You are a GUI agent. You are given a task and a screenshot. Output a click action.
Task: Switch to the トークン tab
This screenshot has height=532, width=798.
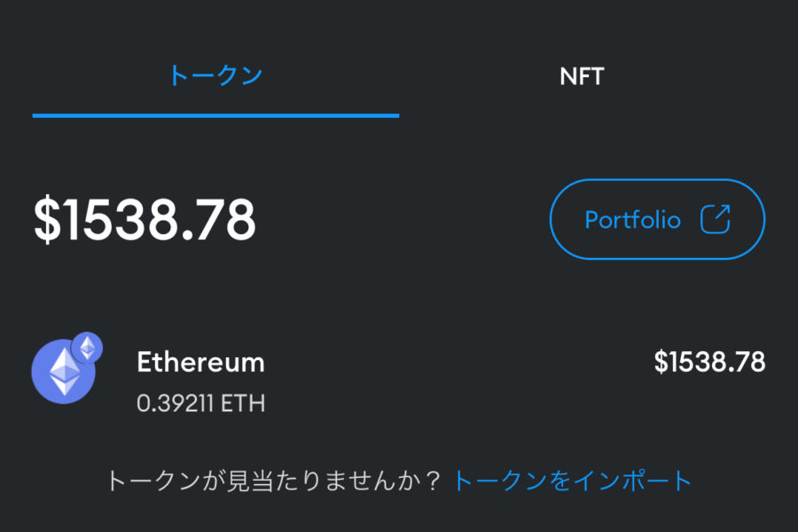coord(215,76)
